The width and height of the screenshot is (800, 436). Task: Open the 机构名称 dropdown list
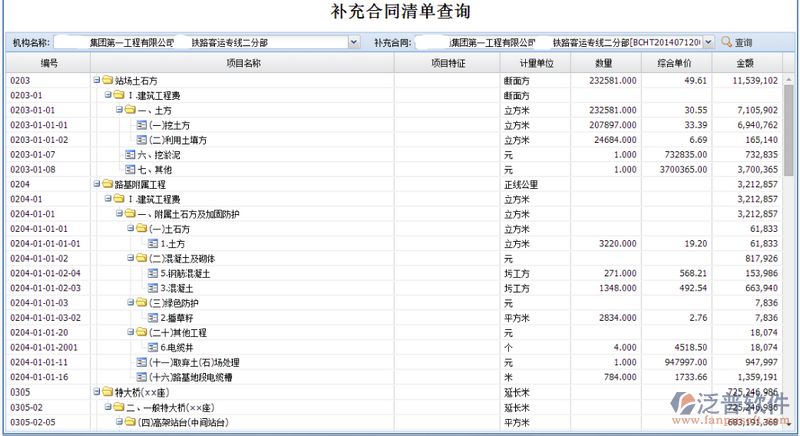point(354,43)
